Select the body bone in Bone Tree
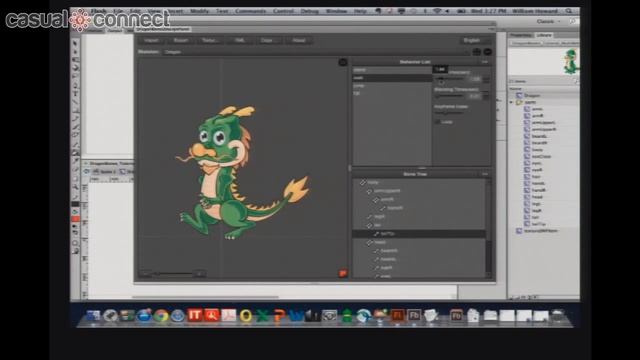This screenshot has height=360, width=640. [419, 182]
